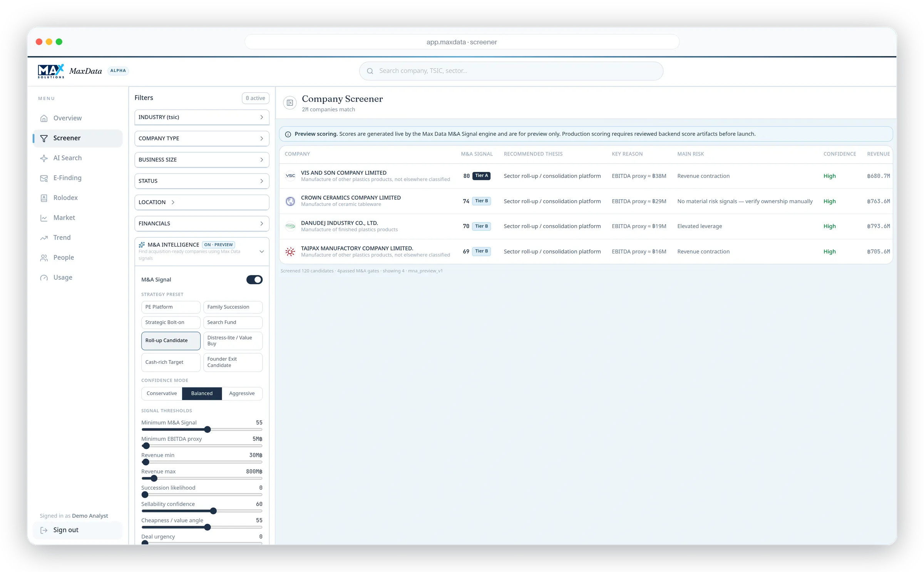
Task: Click the Taipax Manufactory company logo
Action: [x=290, y=252]
